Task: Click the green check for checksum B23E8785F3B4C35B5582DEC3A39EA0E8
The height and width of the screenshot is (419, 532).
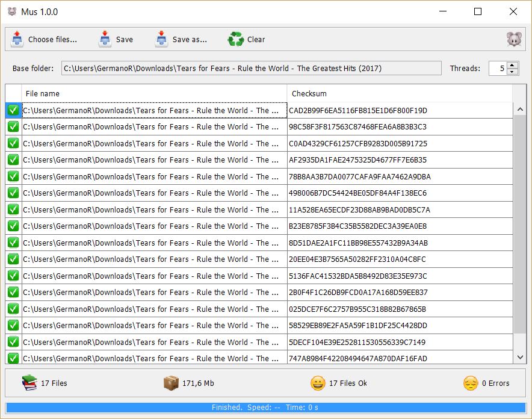Action: tap(13, 226)
